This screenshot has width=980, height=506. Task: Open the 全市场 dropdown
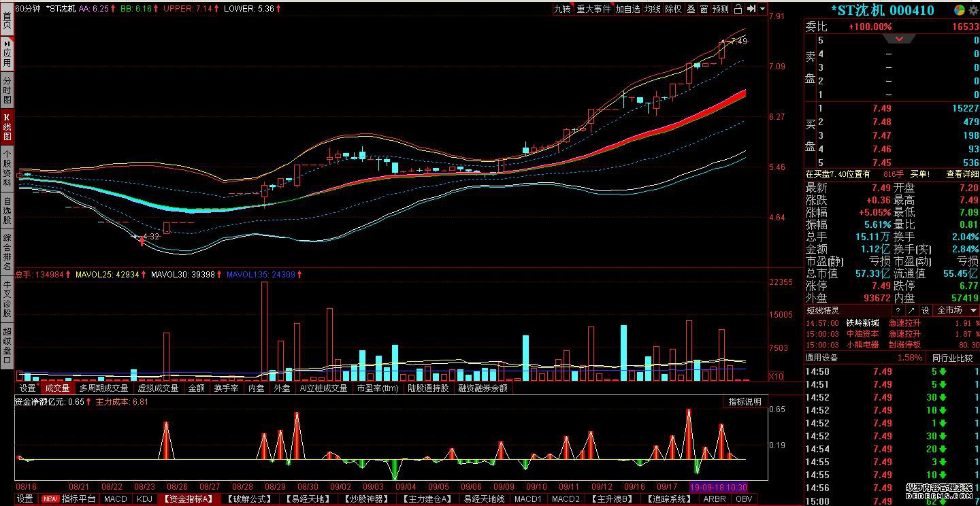[x=955, y=310]
